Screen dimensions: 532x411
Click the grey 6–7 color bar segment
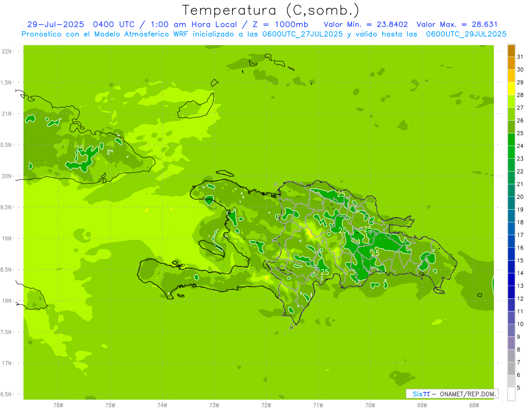511,369
